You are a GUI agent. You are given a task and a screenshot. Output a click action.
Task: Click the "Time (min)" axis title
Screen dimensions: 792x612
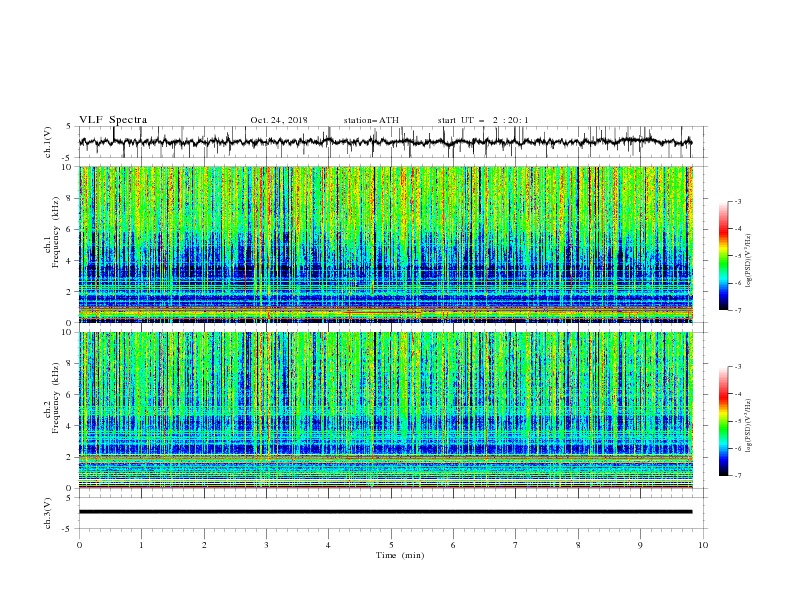(x=400, y=555)
